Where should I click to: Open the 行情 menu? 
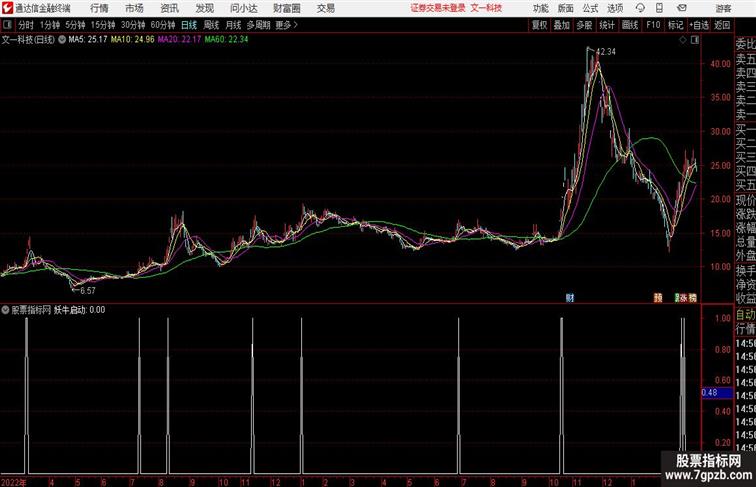[99, 8]
